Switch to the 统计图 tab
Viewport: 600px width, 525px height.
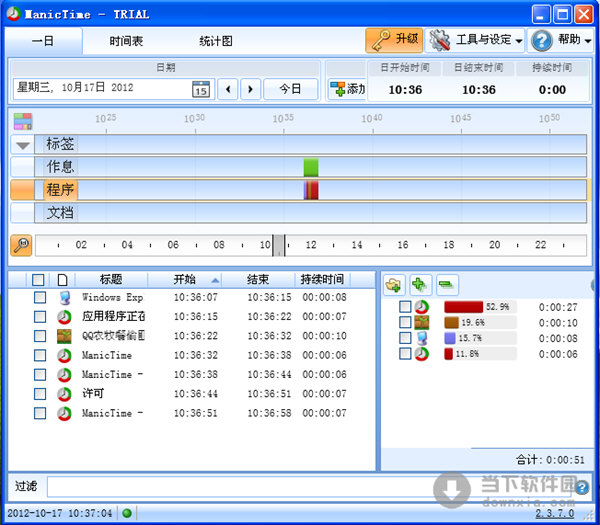(215, 41)
